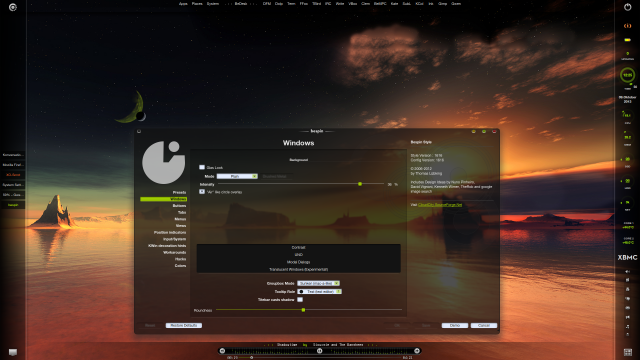Open the background Mode dropdown

(x=237, y=176)
